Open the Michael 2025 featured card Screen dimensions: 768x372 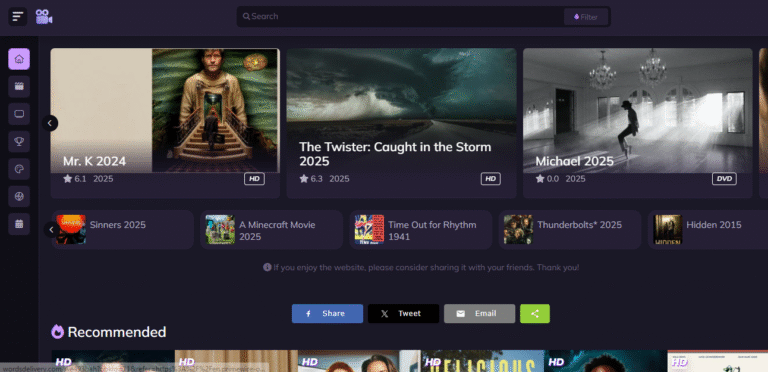(638, 123)
